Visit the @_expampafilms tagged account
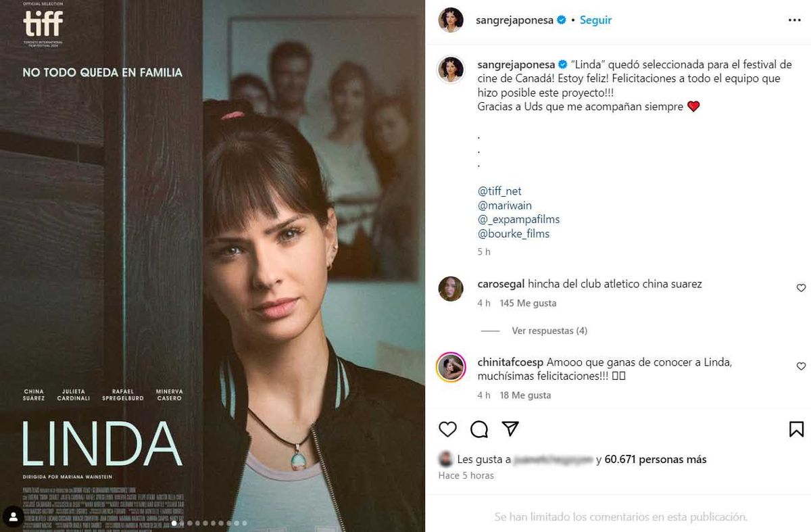 coord(518,220)
